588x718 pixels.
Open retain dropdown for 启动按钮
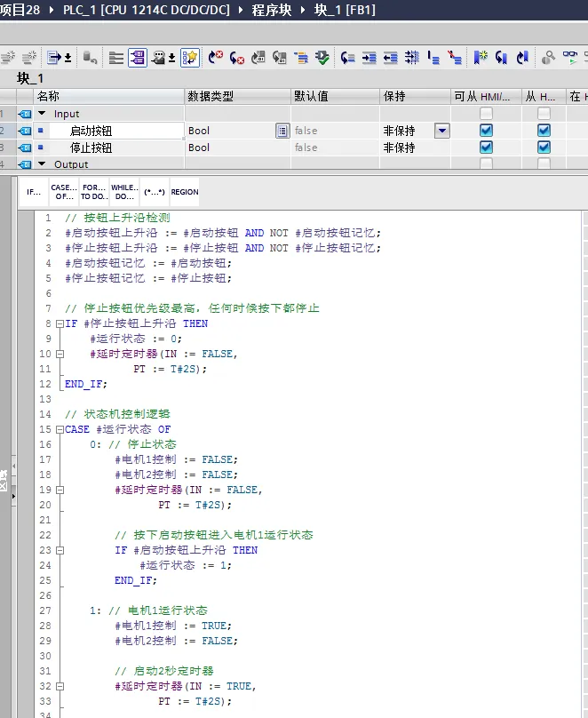click(x=442, y=131)
